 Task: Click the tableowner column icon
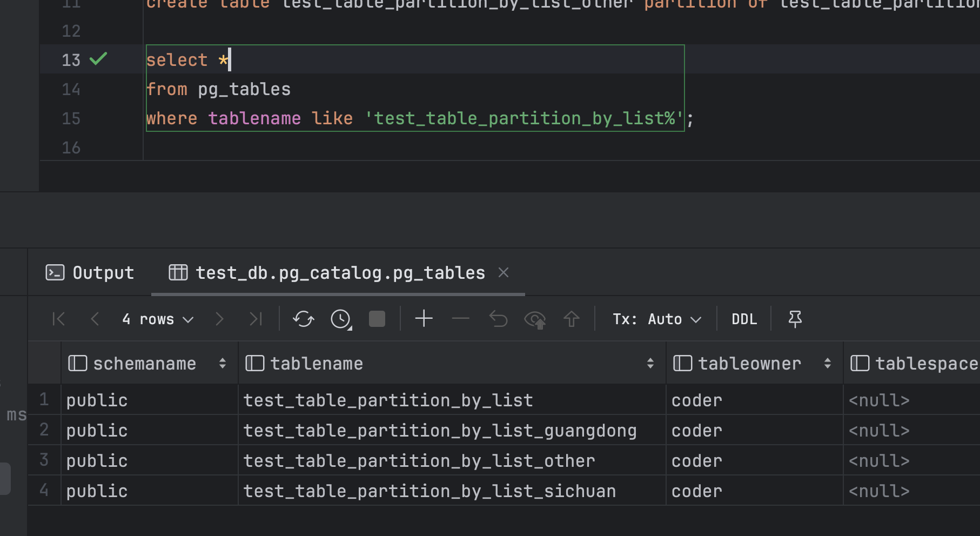683,364
